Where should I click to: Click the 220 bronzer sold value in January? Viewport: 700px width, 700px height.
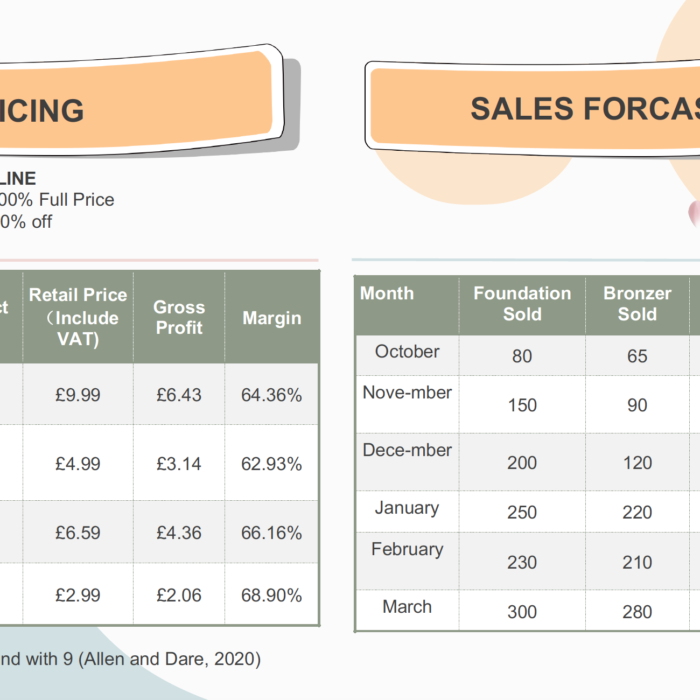coord(638,512)
